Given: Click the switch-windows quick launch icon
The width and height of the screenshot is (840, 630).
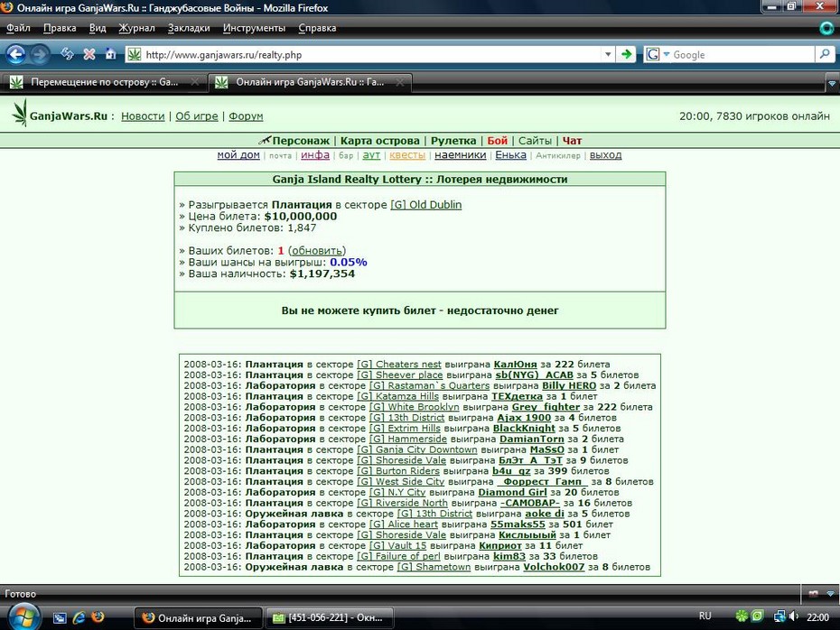Looking at the screenshot, I should point(60,617).
